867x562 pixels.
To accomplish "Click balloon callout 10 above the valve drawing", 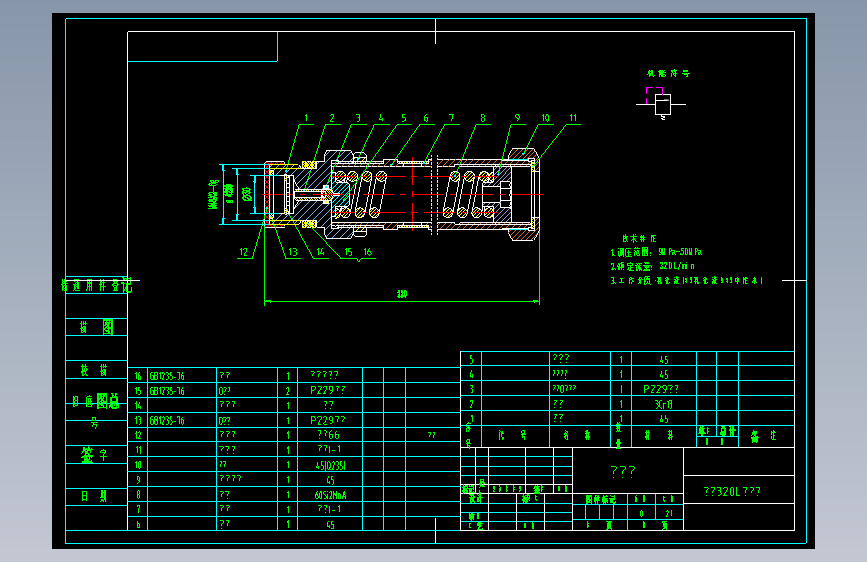I will pos(545,118).
